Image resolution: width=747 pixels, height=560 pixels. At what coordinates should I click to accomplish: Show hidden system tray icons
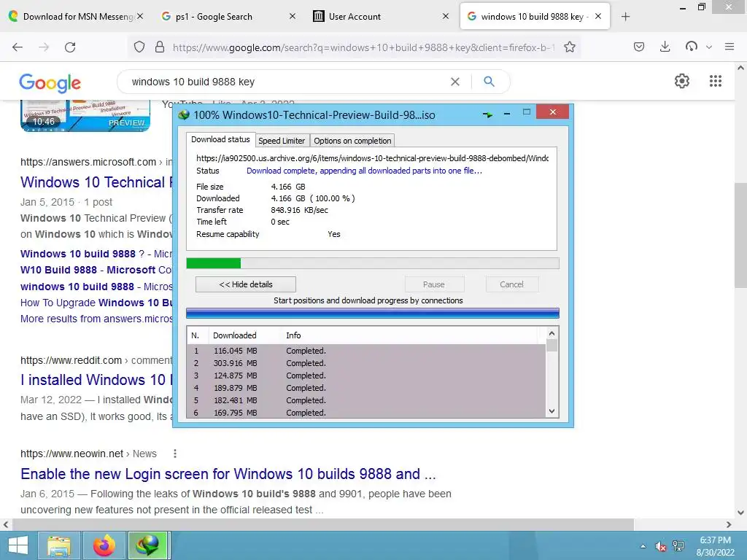click(643, 546)
